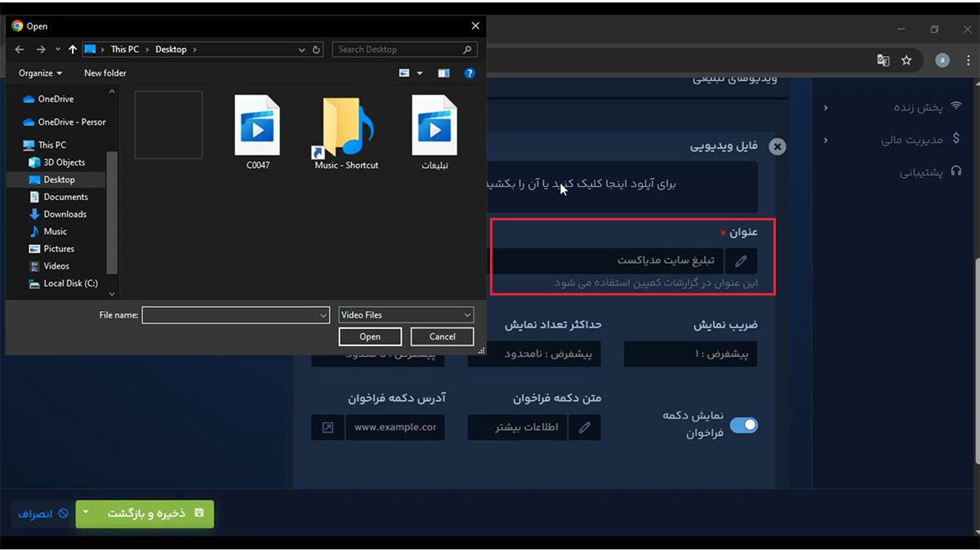The image size is (980, 551).
Task: Click the pencil icon beside the title field
Action: click(x=741, y=261)
